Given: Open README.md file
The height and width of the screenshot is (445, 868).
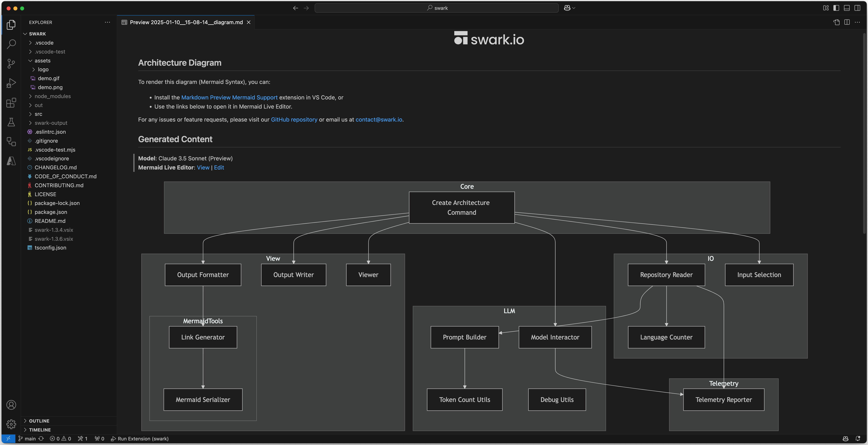Looking at the screenshot, I should 69,221.
